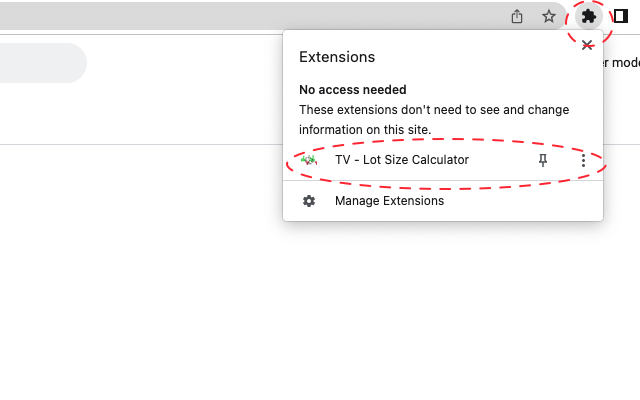Pin the TV - Lot Size Calculator extension
Viewport: 640px width, 400px height.
pos(544,160)
